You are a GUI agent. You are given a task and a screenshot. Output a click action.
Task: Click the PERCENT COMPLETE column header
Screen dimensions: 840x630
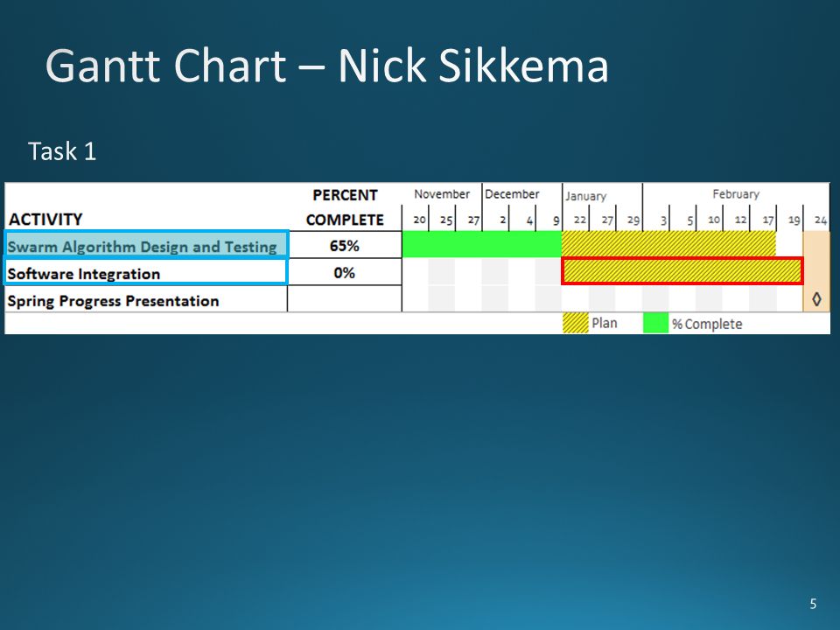(x=345, y=207)
